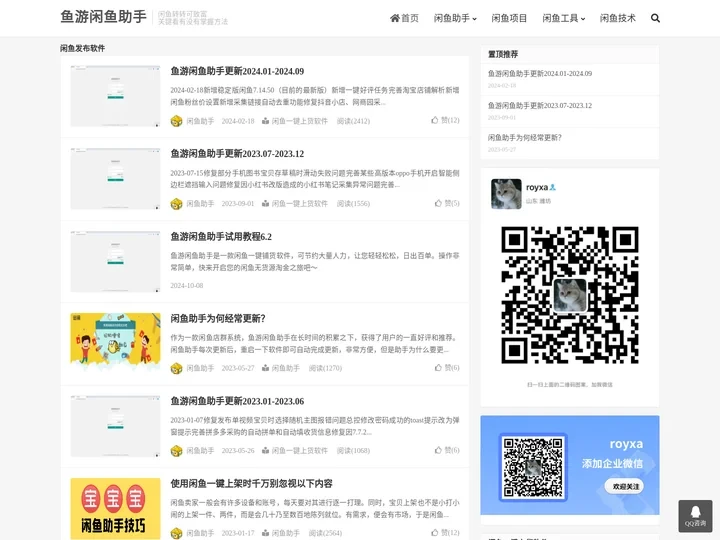This screenshot has width=720, height=540.
Task: Click author avatar icon on 2024.01-2024.09 post
Action: coord(176,121)
